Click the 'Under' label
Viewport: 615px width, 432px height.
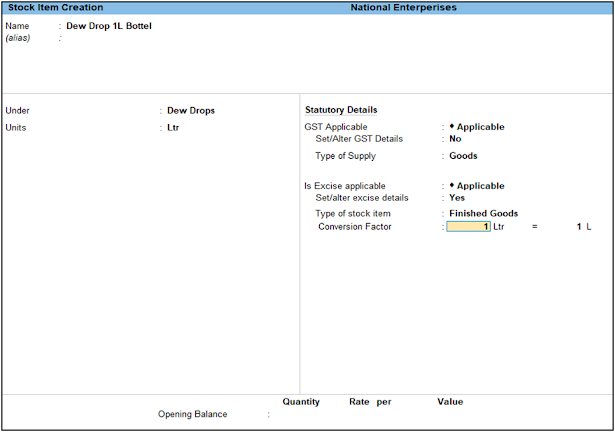click(x=17, y=111)
